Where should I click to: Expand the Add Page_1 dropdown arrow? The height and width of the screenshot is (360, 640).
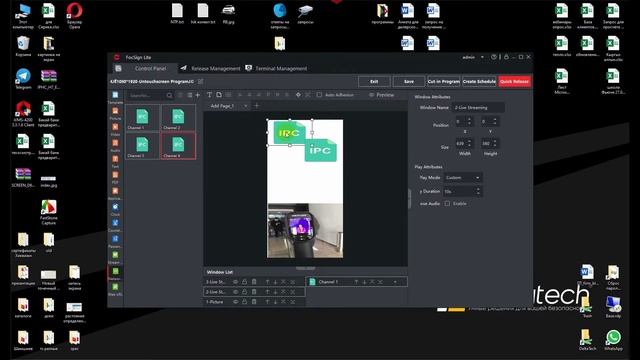click(245, 106)
